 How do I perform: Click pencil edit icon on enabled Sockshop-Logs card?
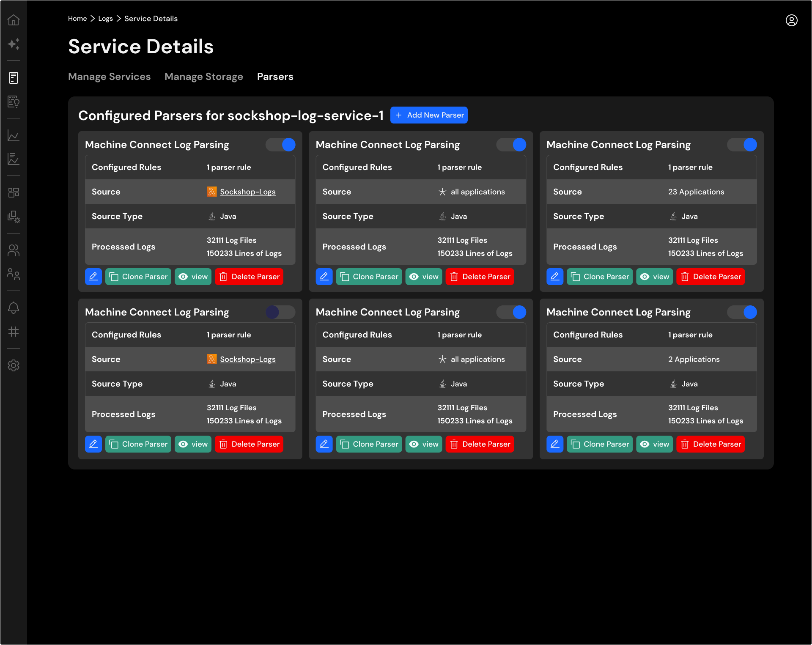point(93,277)
